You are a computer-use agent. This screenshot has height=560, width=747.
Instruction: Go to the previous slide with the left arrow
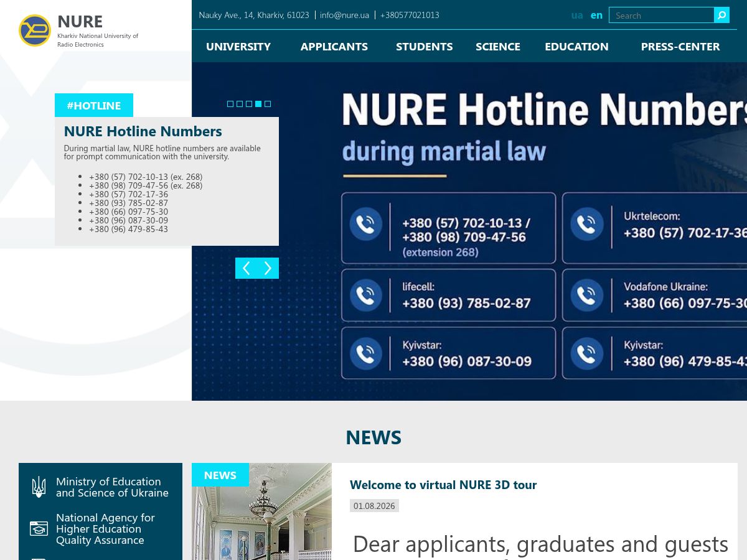pos(246,268)
